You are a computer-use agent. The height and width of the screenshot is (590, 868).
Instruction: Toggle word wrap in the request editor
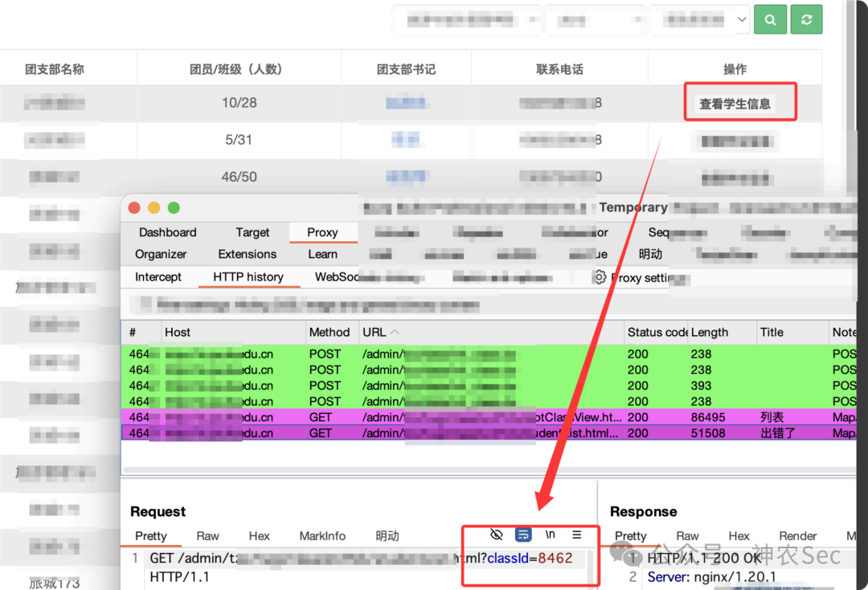tap(523, 534)
